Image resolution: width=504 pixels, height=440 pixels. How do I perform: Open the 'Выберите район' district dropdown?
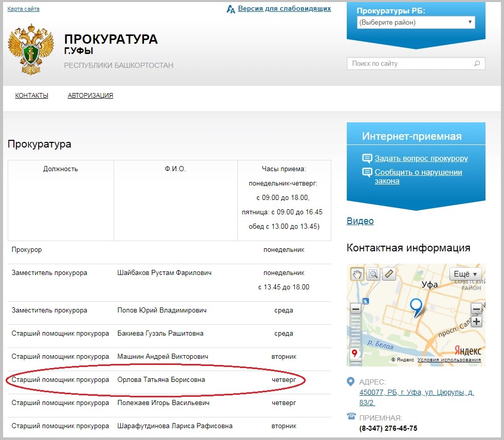click(416, 23)
